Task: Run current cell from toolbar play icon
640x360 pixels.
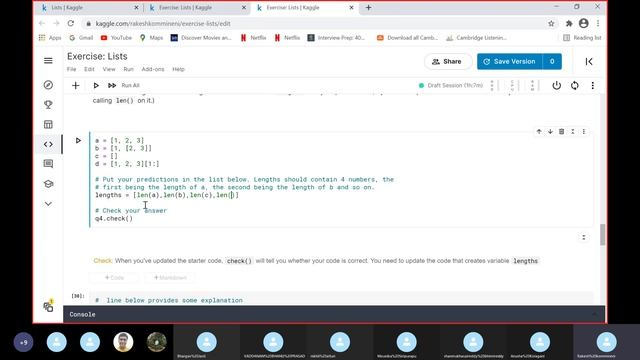Action: coord(96,85)
